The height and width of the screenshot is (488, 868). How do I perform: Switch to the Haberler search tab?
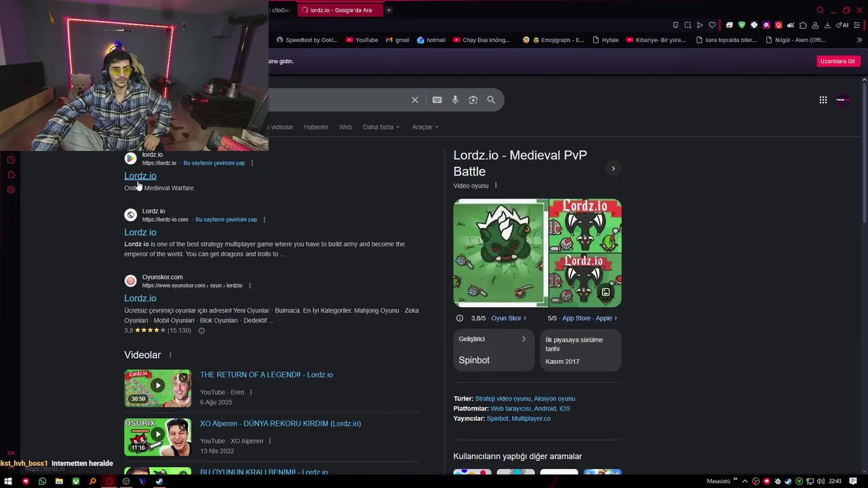(x=316, y=127)
